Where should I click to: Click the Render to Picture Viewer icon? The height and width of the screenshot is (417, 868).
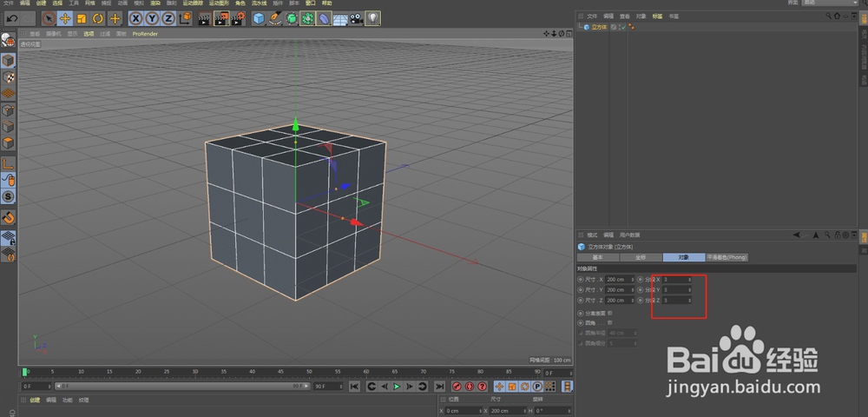point(220,17)
